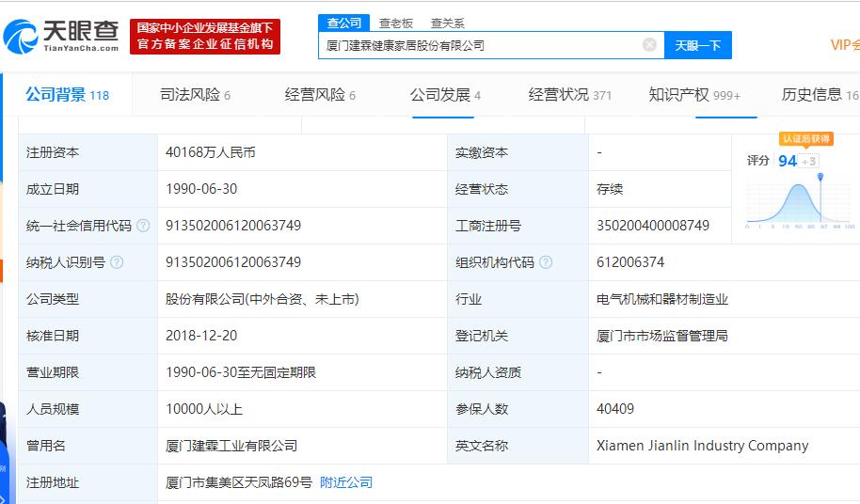The image size is (860, 504).
Task: Select establishment date 1990-06-30
Action: (x=201, y=189)
